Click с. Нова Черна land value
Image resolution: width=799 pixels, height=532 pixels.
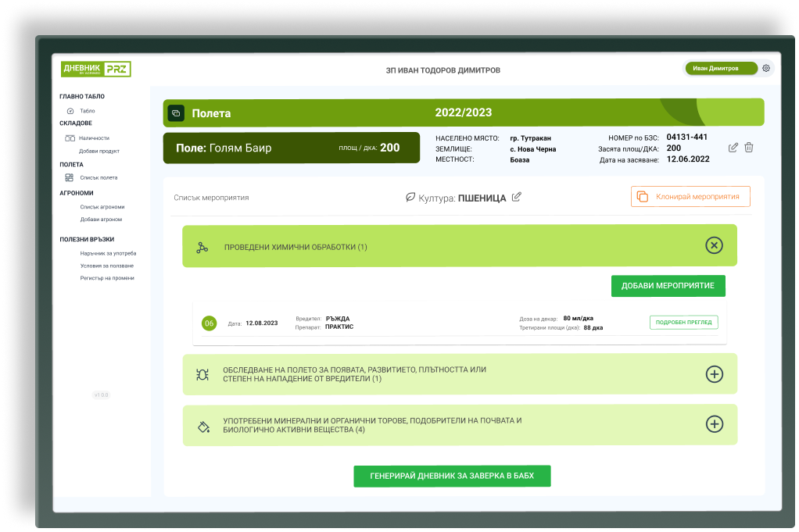tap(533, 149)
